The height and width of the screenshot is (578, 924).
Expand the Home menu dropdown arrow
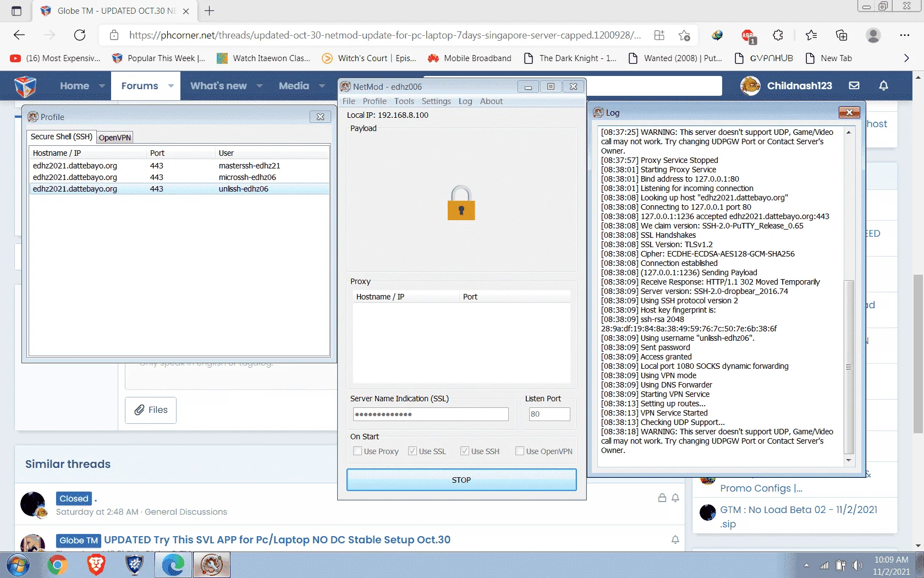(102, 86)
